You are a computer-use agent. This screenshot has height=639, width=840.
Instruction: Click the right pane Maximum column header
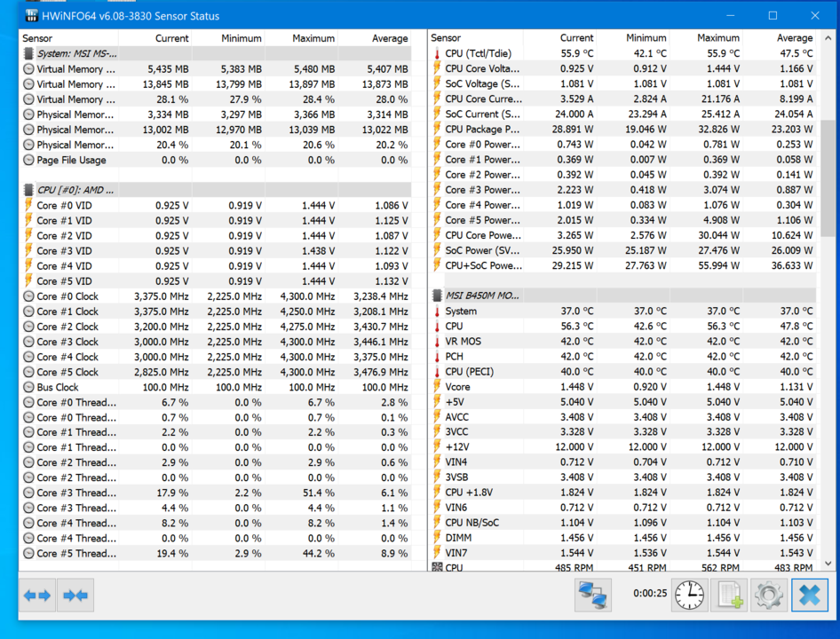click(707, 38)
